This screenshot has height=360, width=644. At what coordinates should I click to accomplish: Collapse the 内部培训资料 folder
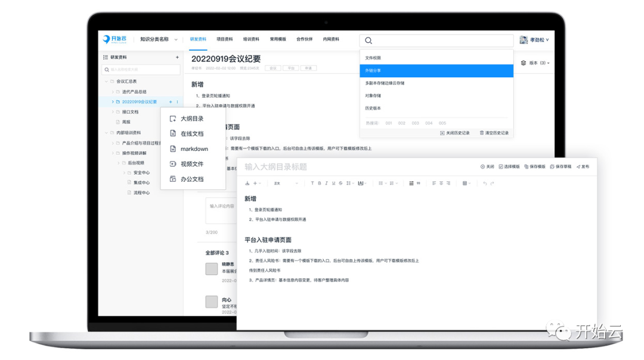(107, 133)
